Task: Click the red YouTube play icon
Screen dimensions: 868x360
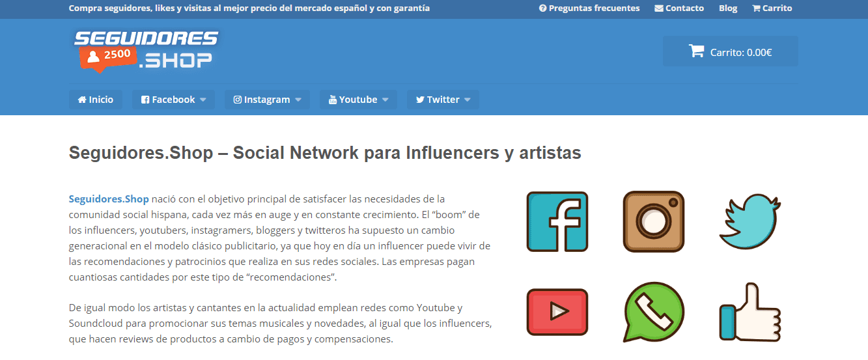Action: click(x=557, y=312)
